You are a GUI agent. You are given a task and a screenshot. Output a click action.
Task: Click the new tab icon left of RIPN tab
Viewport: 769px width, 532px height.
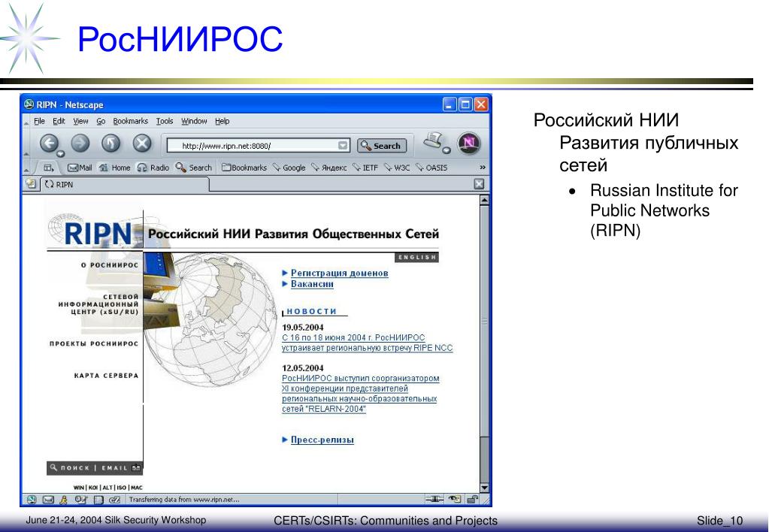click(31, 184)
